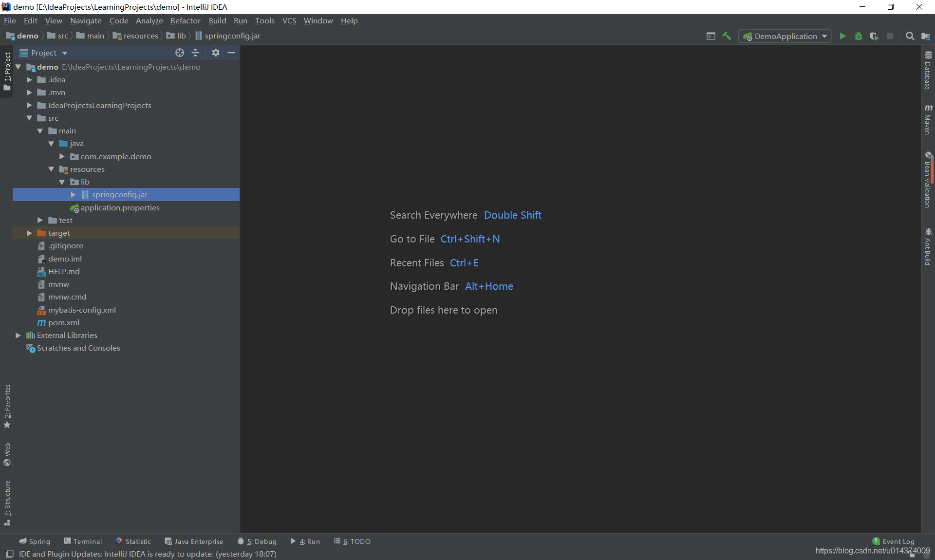Open the VCS menu
Viewport: 935px width, 560px height.
pos(289,20)
